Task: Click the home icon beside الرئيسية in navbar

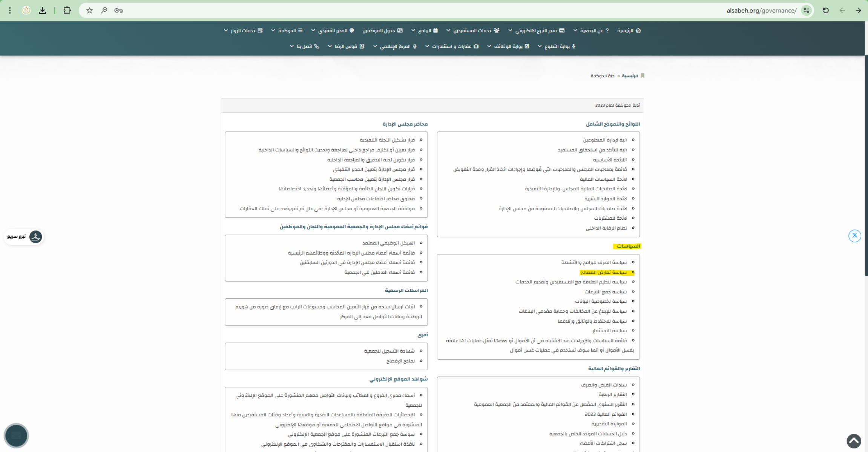Action: pos(638,31)
